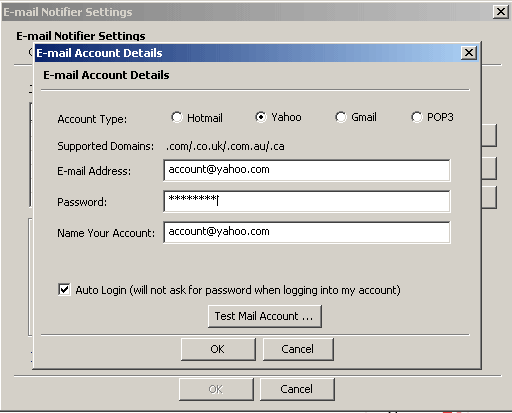Click into the E-mail Address field
512x413 pixels.
[307, 170]
